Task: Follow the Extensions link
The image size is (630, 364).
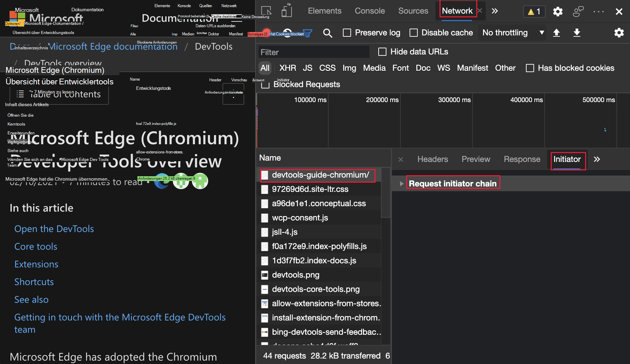Action: pyautogui.click(x=36, y=264)
